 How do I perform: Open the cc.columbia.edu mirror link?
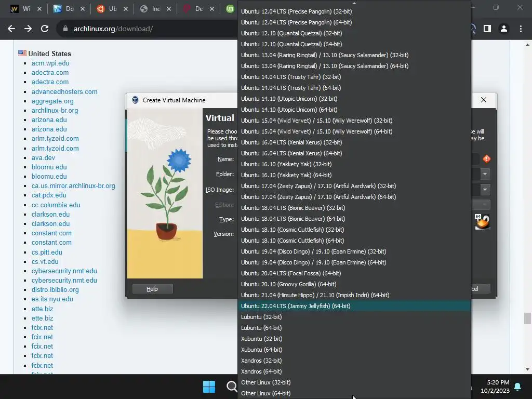click(x=56, y=205)
